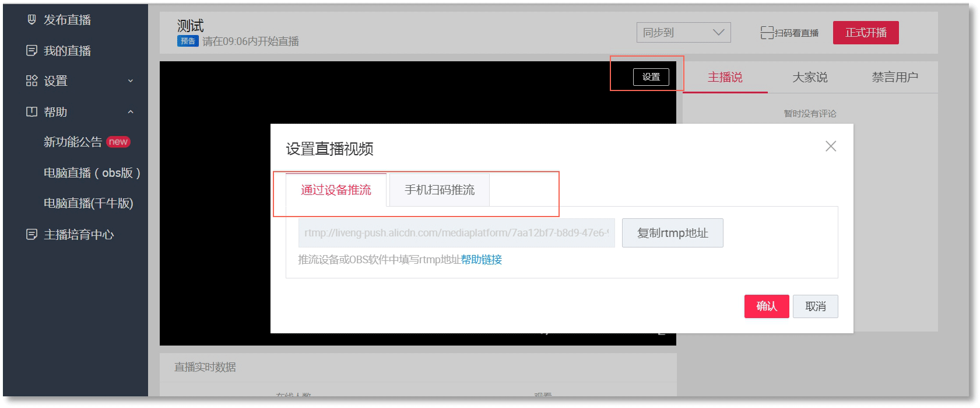Click the 发布直播 shield icon in sidebar
Viewport: 980px width, 408px height.
pyautogui.click(x=31, y=20)
